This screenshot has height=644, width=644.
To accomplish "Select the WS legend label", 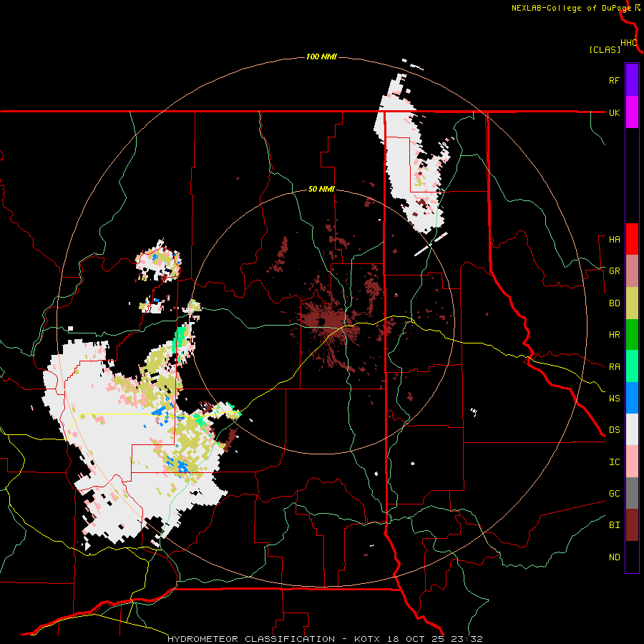I will click(x=614, y=398).
